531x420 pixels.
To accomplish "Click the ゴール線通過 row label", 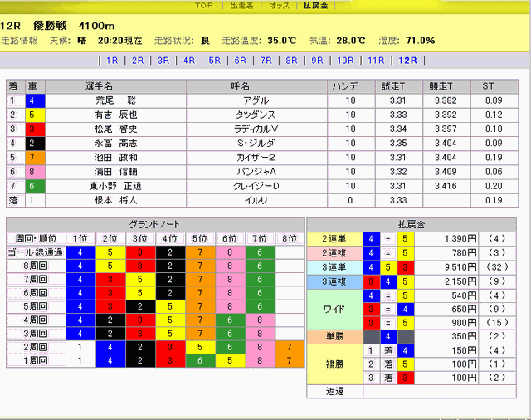I will (x=36, y=252).
